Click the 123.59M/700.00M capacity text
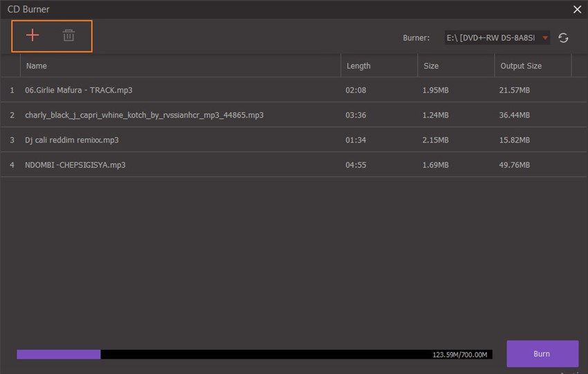Image resolution: width=588 pixels, height=374 pixels. 460,355
